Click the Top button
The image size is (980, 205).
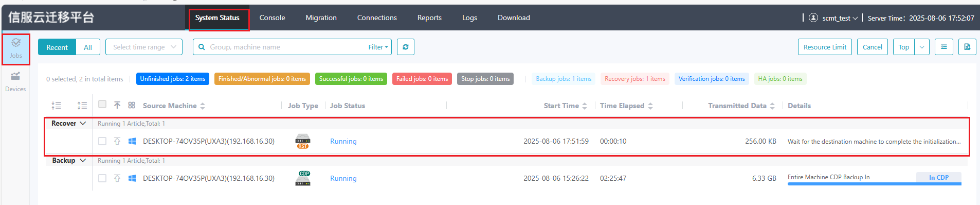(x=903, y=47)
